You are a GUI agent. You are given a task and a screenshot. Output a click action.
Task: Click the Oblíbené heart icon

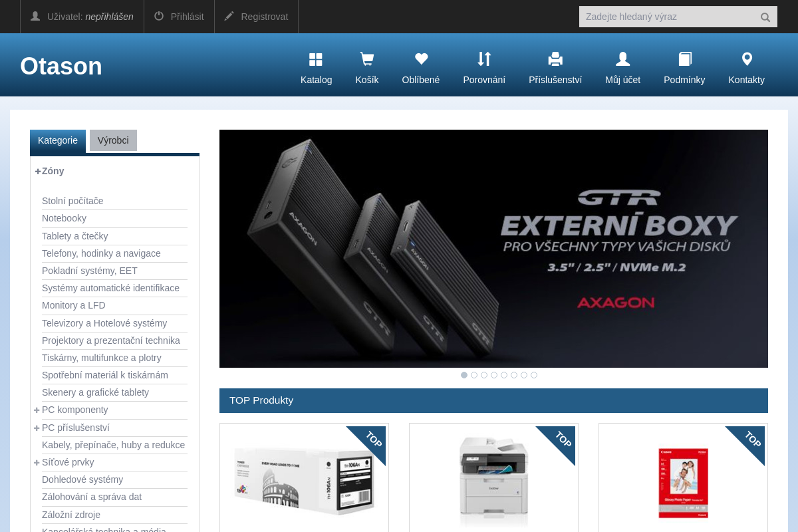(x=421, y=59)
